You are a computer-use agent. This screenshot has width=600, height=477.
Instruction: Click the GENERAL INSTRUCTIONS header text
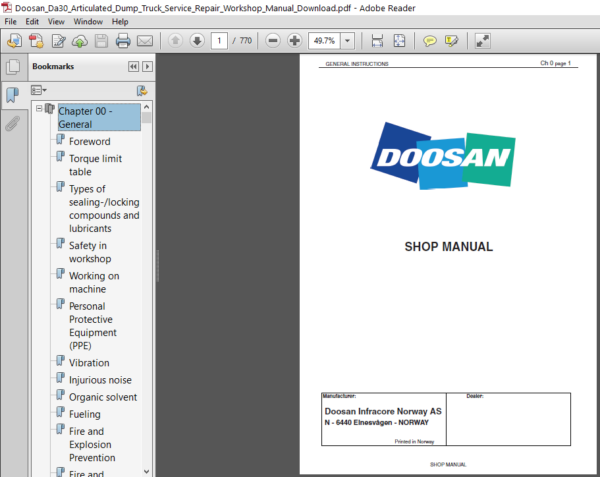[x=357, y=64]
